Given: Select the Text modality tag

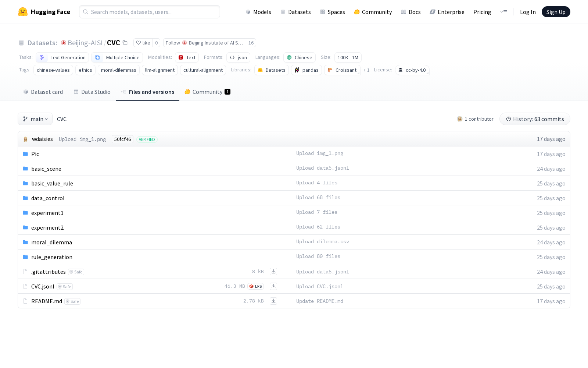Looking at the screenshot, I should (x=187, y=57).
